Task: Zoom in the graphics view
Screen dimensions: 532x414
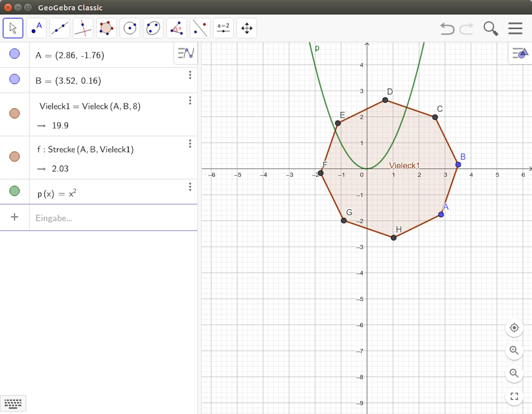Action: pyautogui.click(x=514, y=350)
